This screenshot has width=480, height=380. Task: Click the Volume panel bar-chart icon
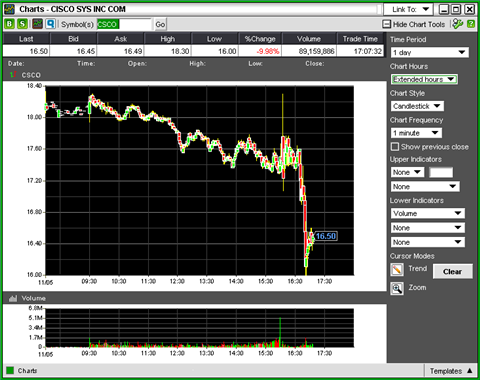13,298
